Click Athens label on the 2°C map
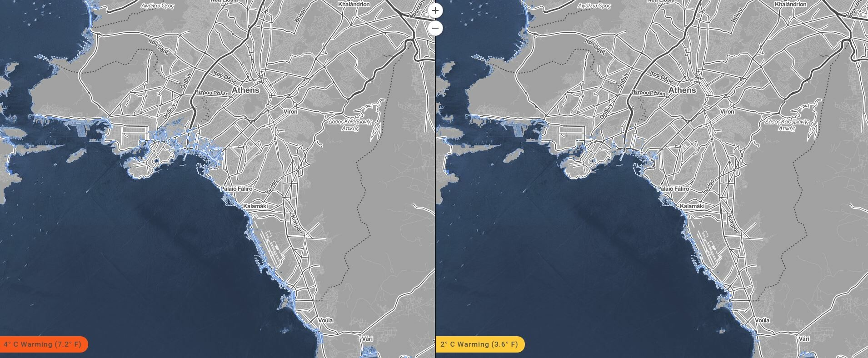The height and width of the screenshot is (358, 868). (682, 90)
